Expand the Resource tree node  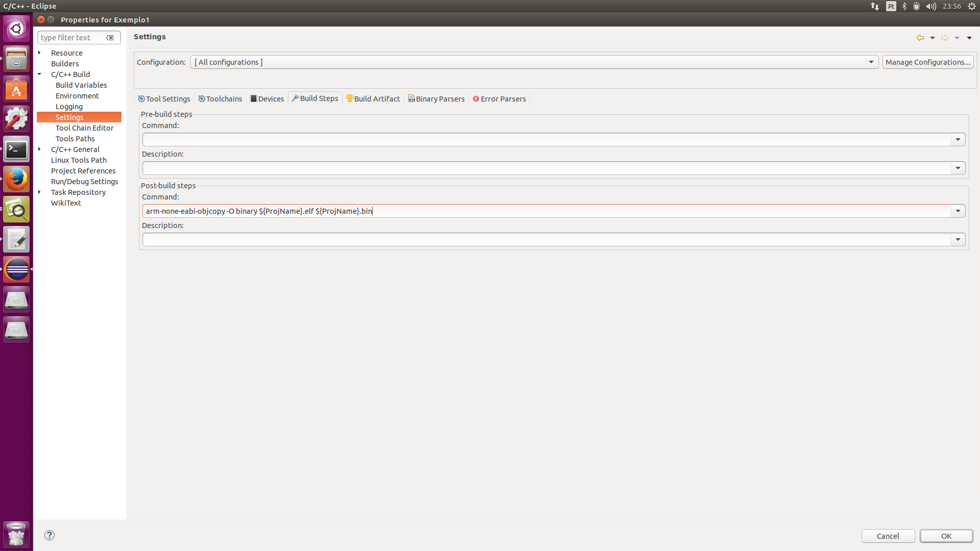coord(39,53)
